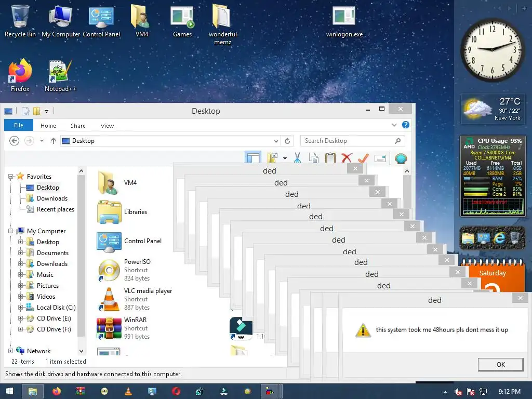
Task: Show hidden tray icons arrow
Action: click(445, 392)
